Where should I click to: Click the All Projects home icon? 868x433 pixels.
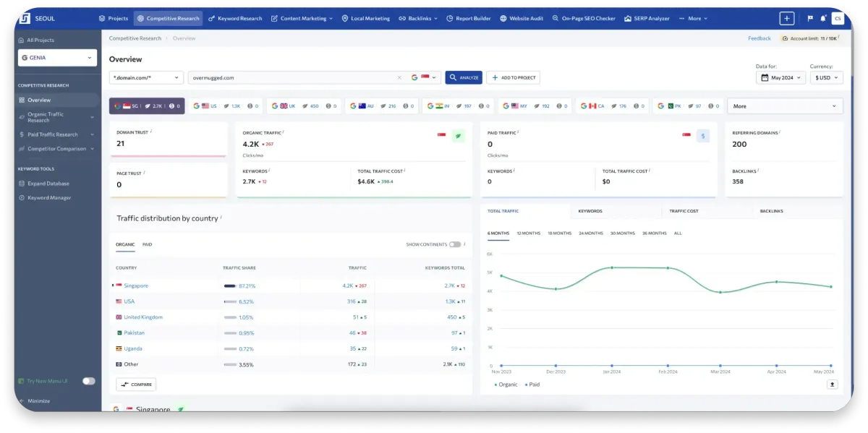pyautogui.click(x=22, y=40)
